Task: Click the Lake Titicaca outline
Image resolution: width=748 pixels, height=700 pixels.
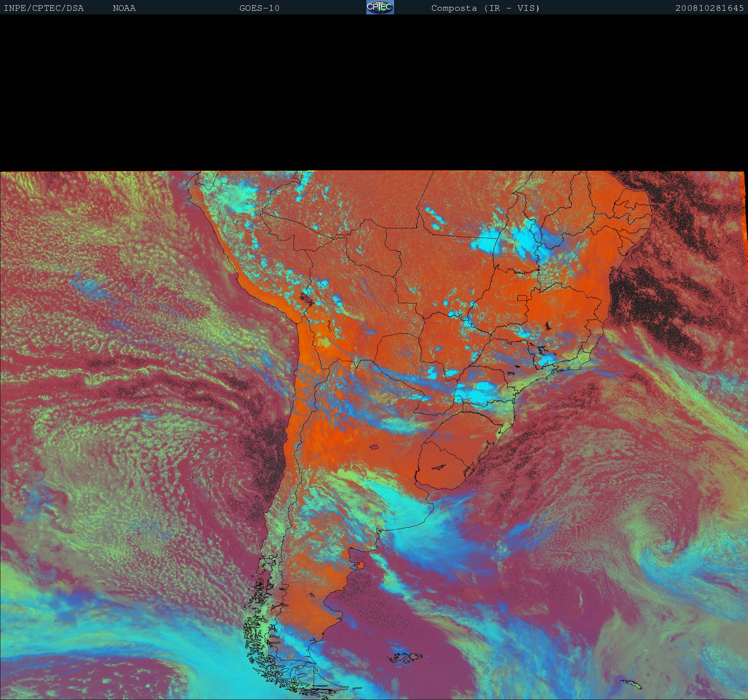Action: coord(306,298)
